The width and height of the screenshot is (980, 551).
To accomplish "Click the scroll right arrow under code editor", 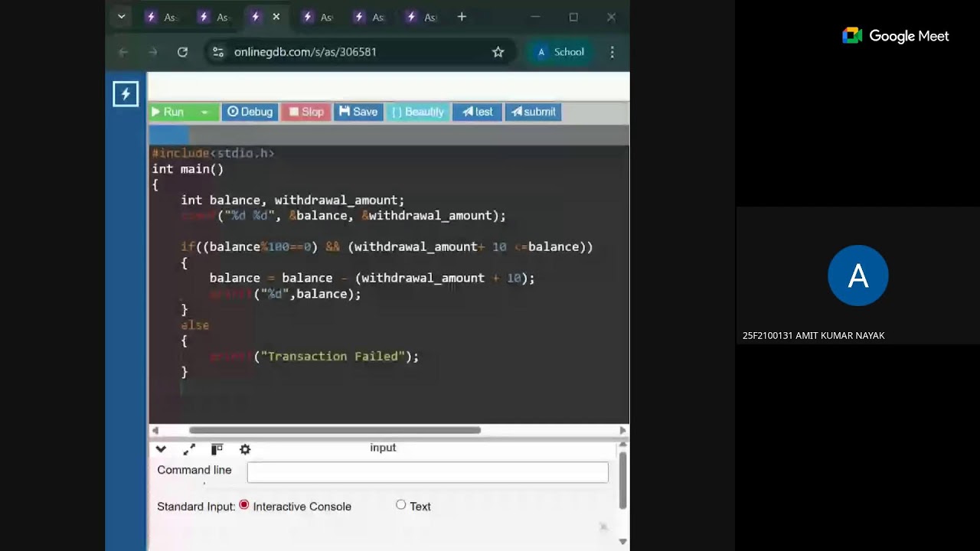I will [x=622, y=430].
